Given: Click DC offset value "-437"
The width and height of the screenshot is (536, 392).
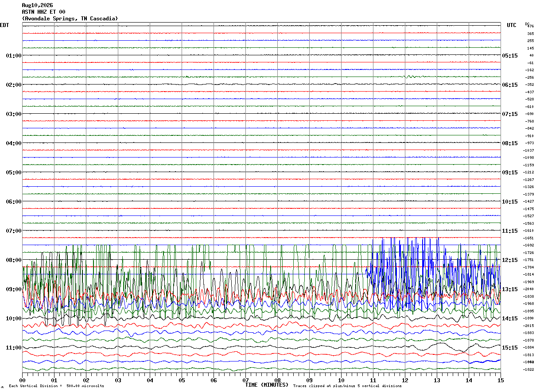Looking at the screenshot, I should tap(529, 92).
